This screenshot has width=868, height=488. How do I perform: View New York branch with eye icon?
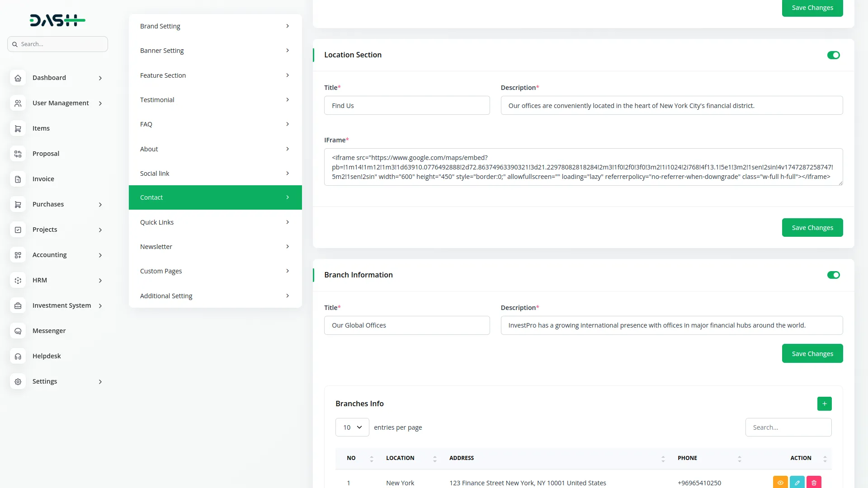tap(780, 483)
